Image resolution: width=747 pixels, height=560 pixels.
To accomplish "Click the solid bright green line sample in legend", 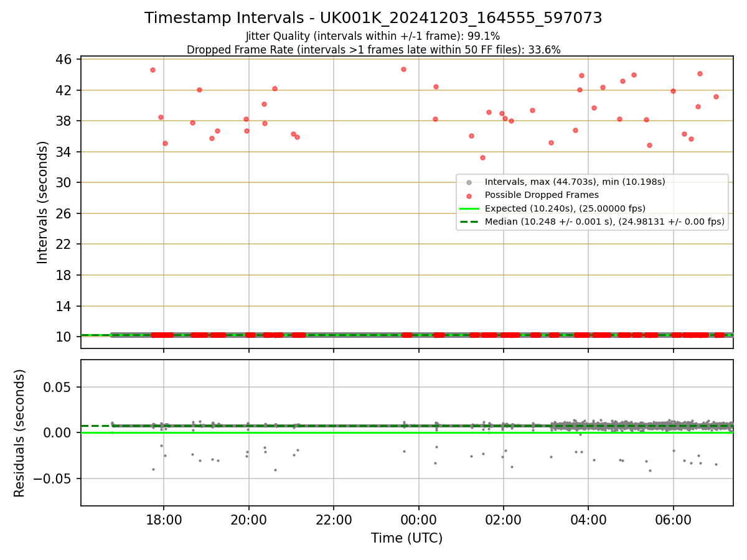I will click(469, 208).
